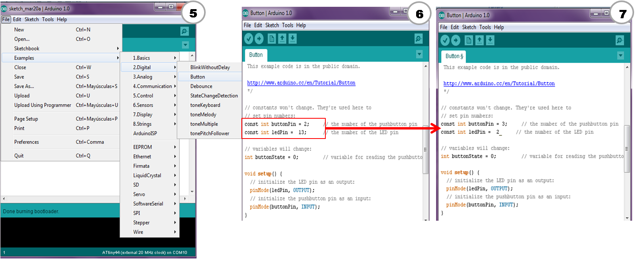
Task: Open the File menu in sketch_mar20a window
Action: [6, 19]
